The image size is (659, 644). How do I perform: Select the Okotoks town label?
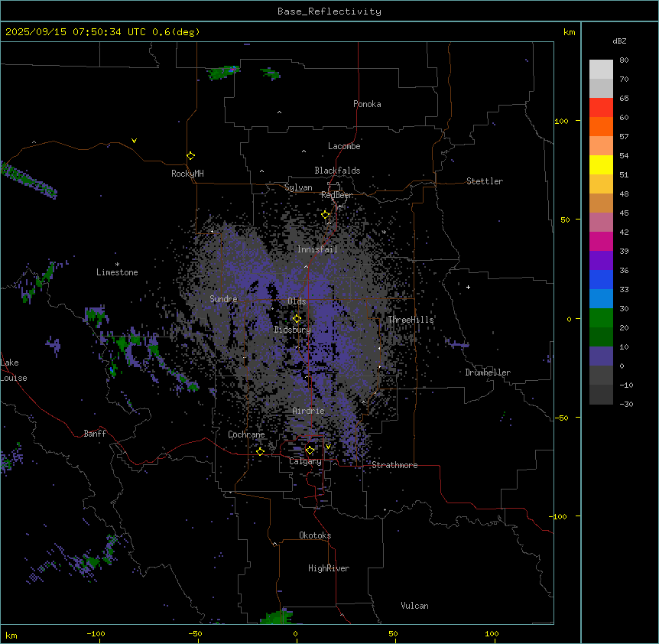(315, 535)
